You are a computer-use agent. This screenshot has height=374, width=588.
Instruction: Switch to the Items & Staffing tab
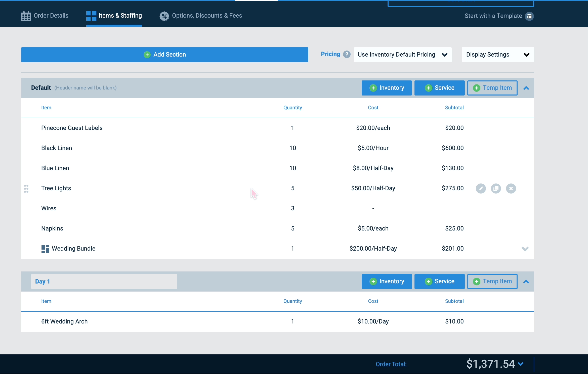pyautogui.click(x=114, y=16)
